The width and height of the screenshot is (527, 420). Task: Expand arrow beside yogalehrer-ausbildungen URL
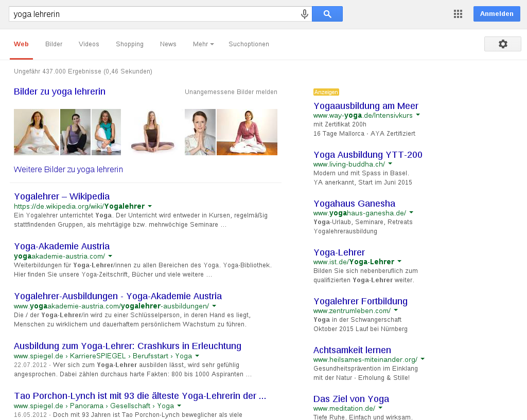point(215,306)
